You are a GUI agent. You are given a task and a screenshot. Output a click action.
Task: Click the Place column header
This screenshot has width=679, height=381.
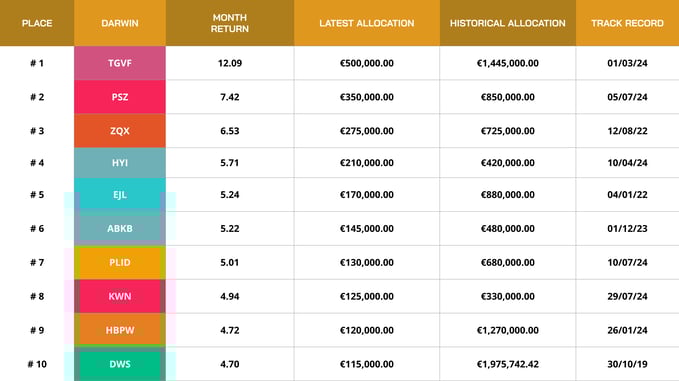[x=37, y=23]
